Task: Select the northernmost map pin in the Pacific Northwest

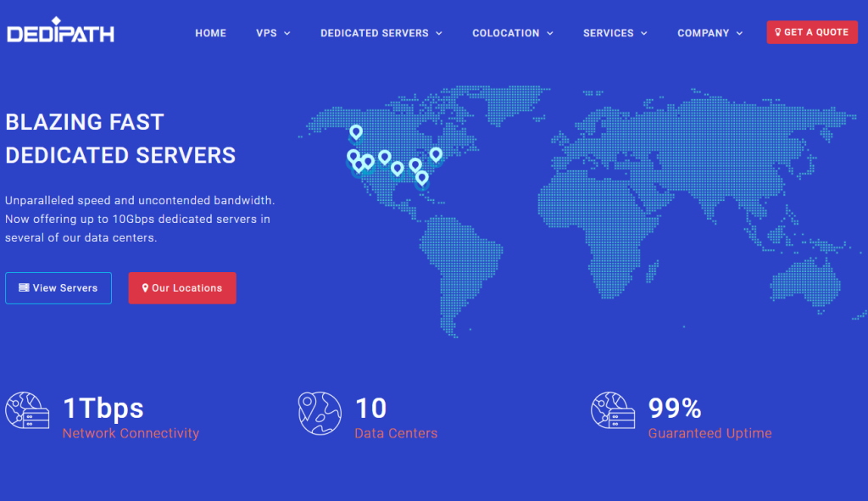Action: [356, 132]
